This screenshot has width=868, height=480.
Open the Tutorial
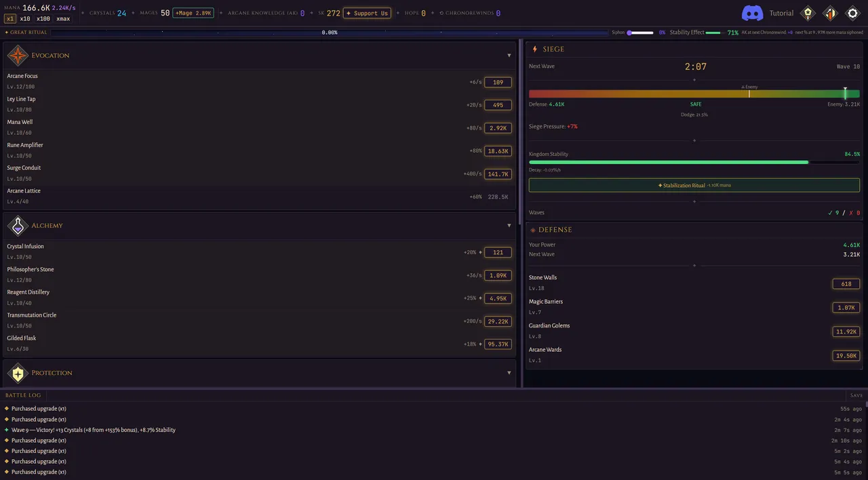(781, 13)
